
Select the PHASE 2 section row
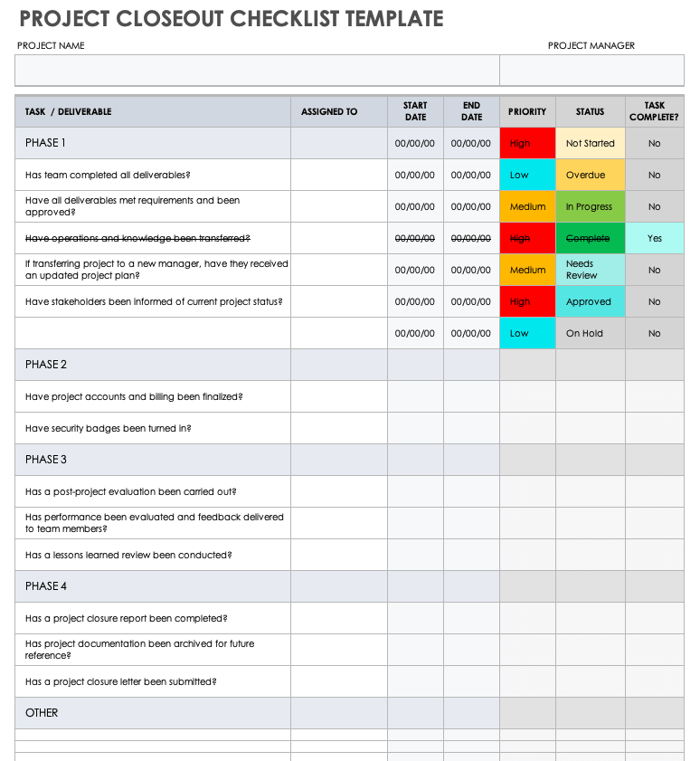point(153,365)
